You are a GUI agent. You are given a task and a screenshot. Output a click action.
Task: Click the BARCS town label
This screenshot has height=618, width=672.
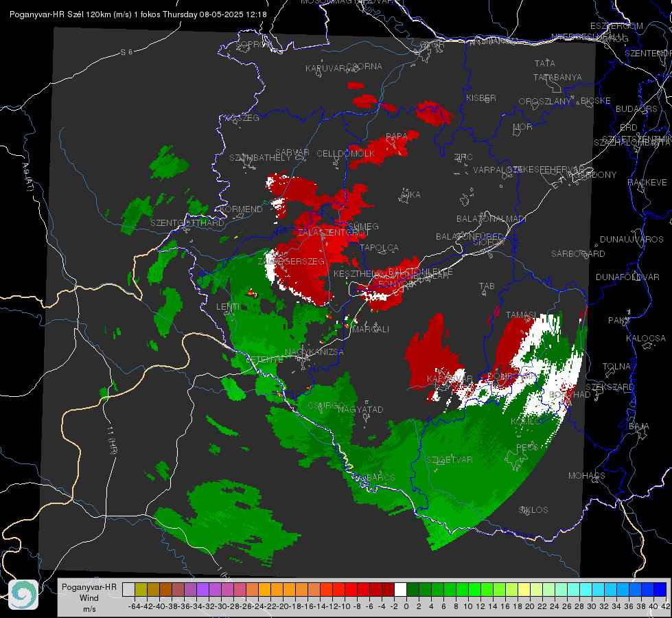click(381, 477)
